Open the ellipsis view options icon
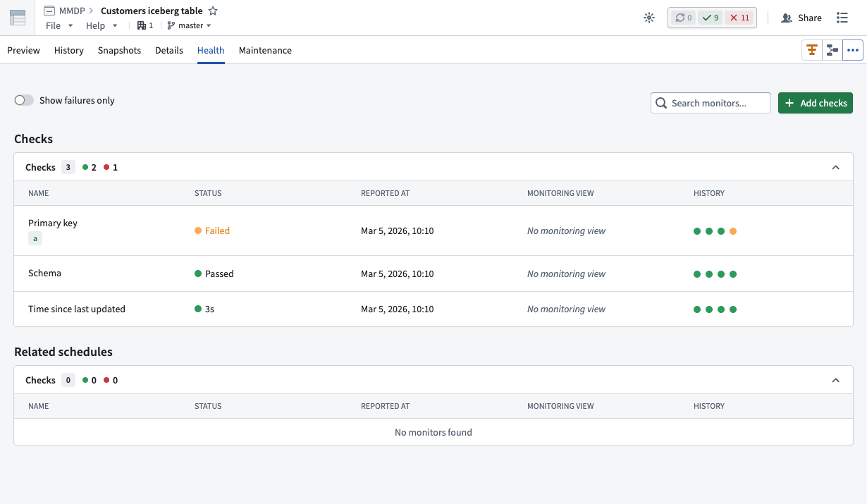The width and height of the screenshot is (867, 504). pyautogui.click(x=853, y=50)
